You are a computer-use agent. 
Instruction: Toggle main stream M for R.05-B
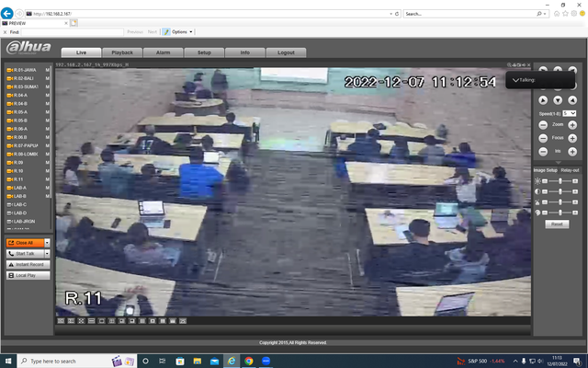47,121
